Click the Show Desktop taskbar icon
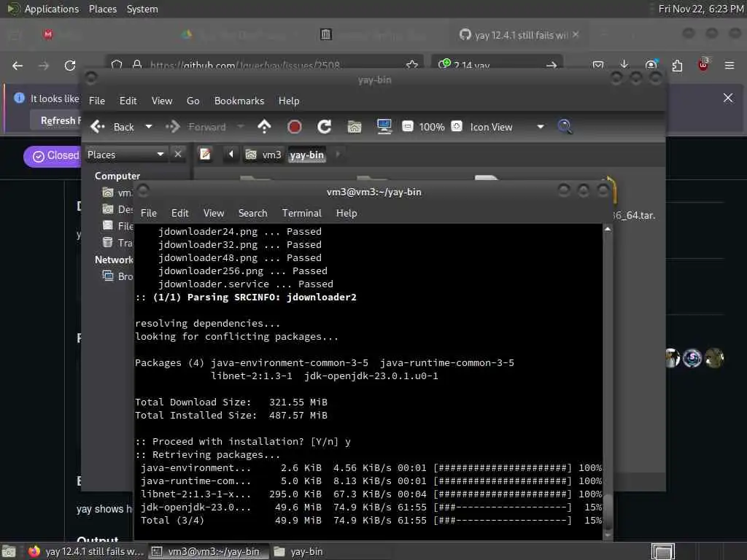 tap(9, 551)
